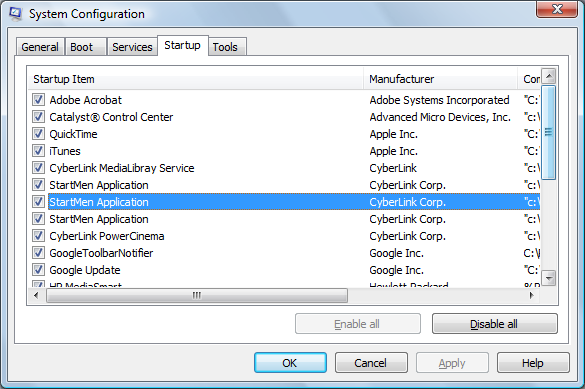Uncheck the iTunes startup checkbox

[38, 151]
